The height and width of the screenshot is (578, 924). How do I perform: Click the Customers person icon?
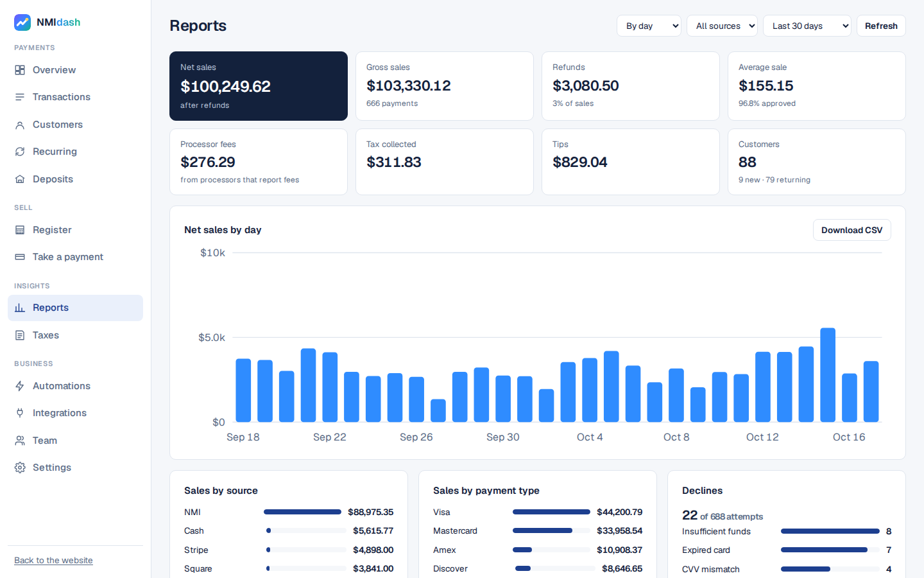(20, 125)
